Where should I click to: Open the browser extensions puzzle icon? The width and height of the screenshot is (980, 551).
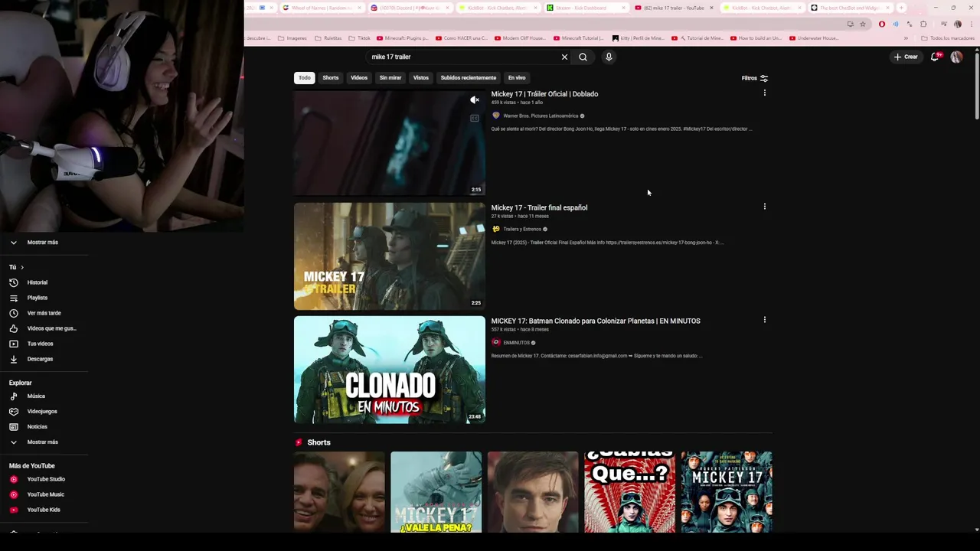[923, 24]
